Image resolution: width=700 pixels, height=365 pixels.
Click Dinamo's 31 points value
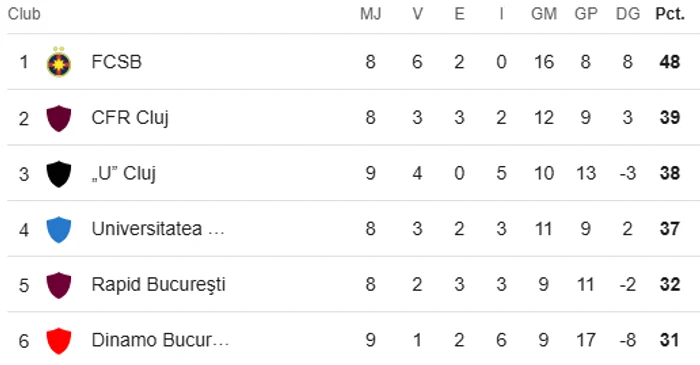point(670,340)
